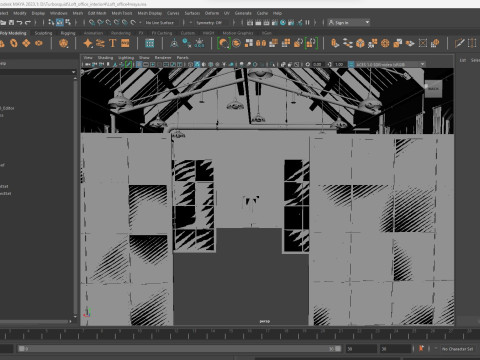
Task: Click the Undo arrow icon
Action: [19, 23]
